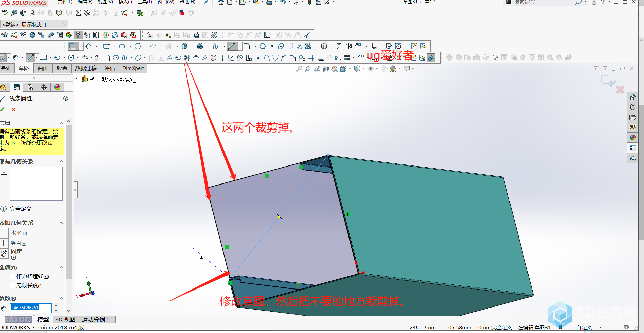Image resolution: width=644 pixels, height=333 pixels.
Task: Check the 作为构造线 checkbox
Action: click(13, 276)
